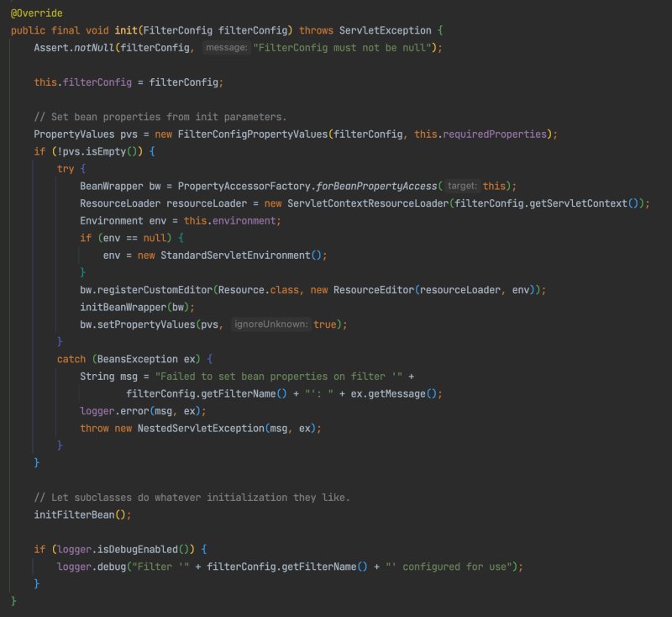Image resolution: width=672 pixels, height=617 pixels.
Task: Click the PropertyValues type declaration
Action: pyautogui.click(x=74, y=134)
